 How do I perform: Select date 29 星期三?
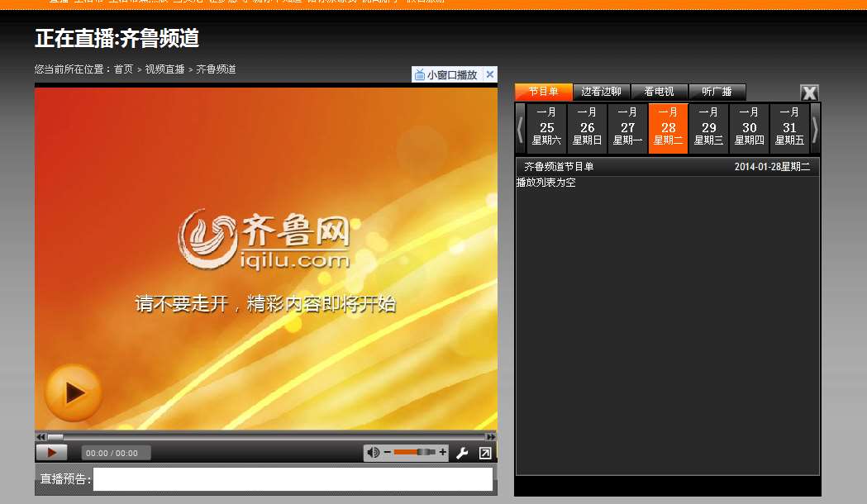tap(709, 128)
